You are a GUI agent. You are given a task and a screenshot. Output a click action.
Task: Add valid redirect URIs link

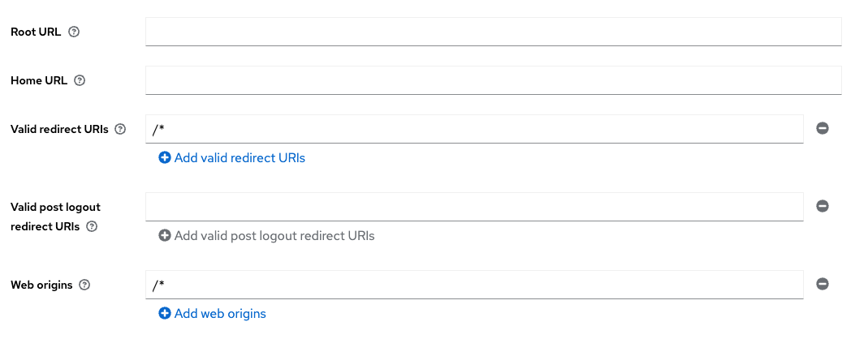[232, 158]
